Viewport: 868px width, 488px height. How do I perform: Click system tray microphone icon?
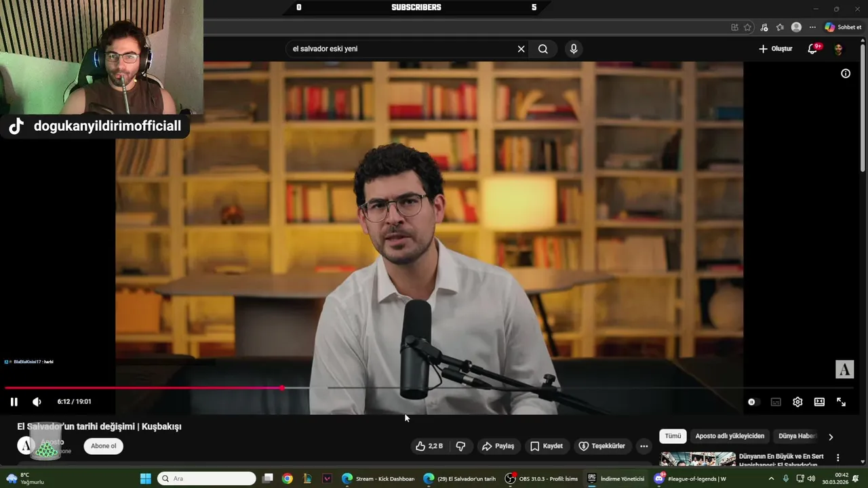(786, 479)
